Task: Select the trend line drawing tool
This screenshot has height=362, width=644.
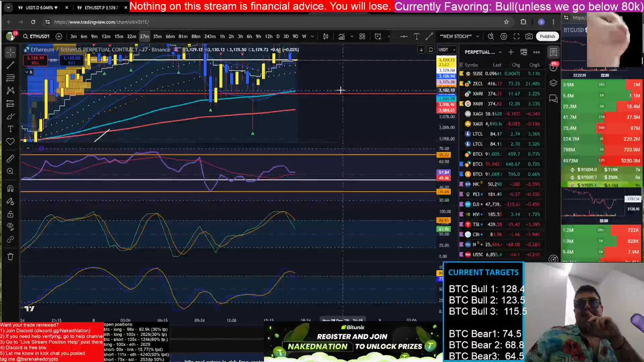Action: click(10, 65)
